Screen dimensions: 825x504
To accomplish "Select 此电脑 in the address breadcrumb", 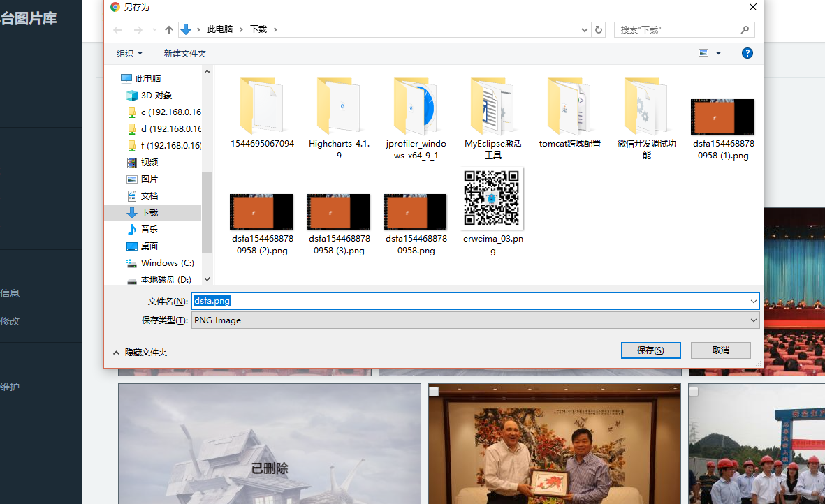I will click(220, 29).
